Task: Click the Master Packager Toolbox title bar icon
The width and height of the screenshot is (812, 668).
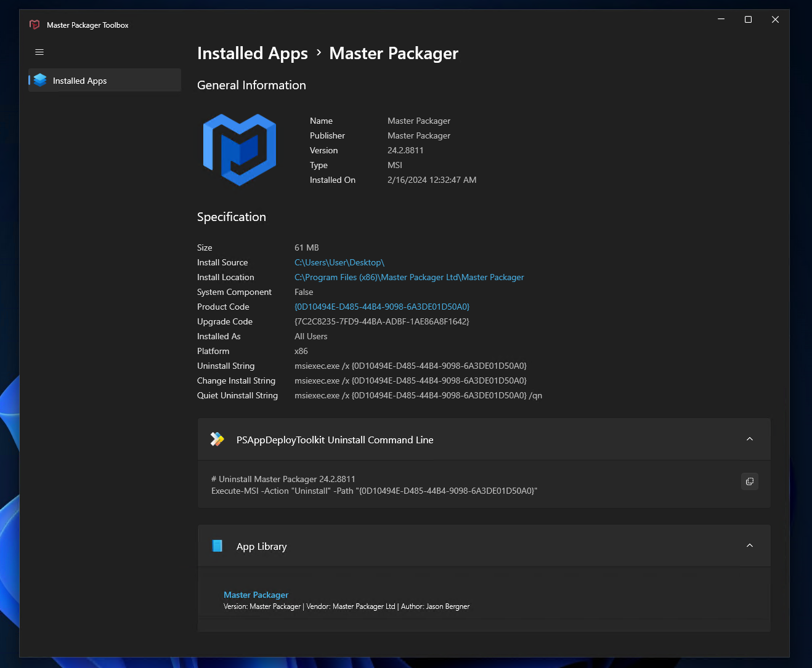Action: coord(35,25)
